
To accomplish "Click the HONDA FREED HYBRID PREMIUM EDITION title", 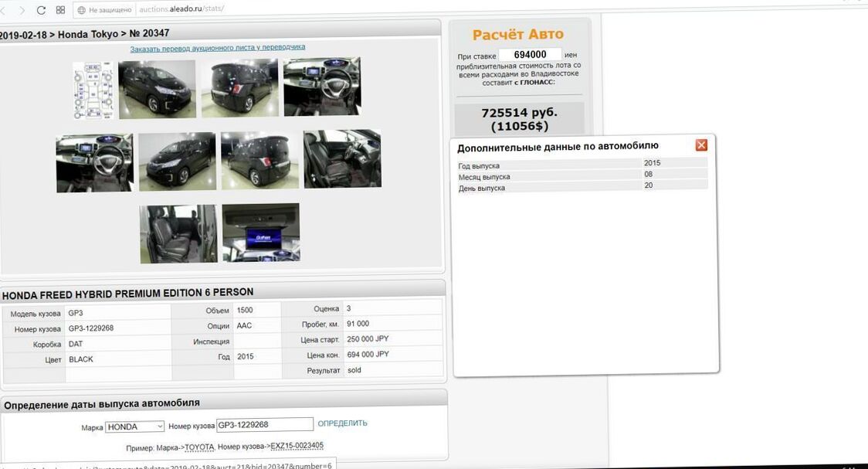I will tap(127, 294).
